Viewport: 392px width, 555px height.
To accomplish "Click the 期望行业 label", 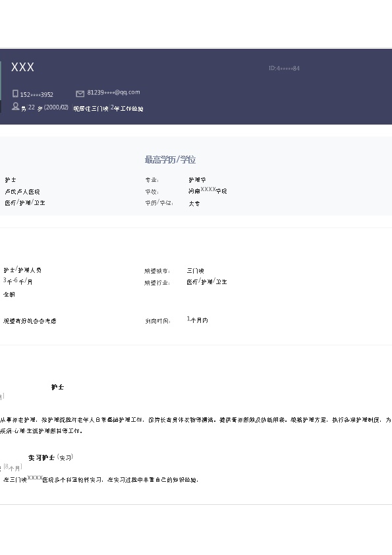I will pos(157,283).
